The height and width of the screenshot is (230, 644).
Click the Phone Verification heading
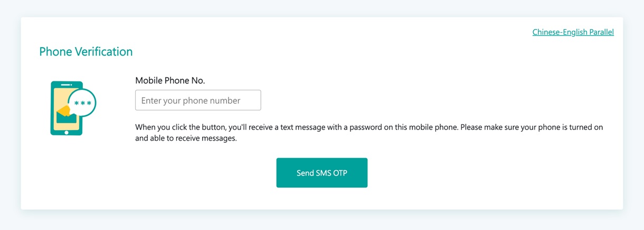(x=86, y=52)
